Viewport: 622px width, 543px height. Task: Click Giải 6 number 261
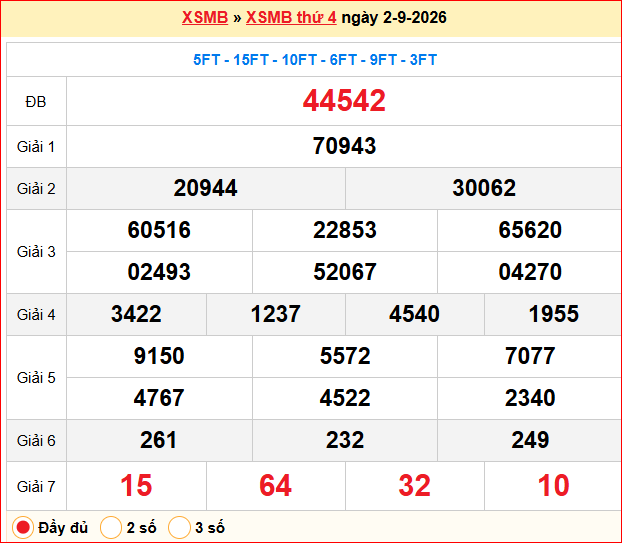tap(158, 440)
